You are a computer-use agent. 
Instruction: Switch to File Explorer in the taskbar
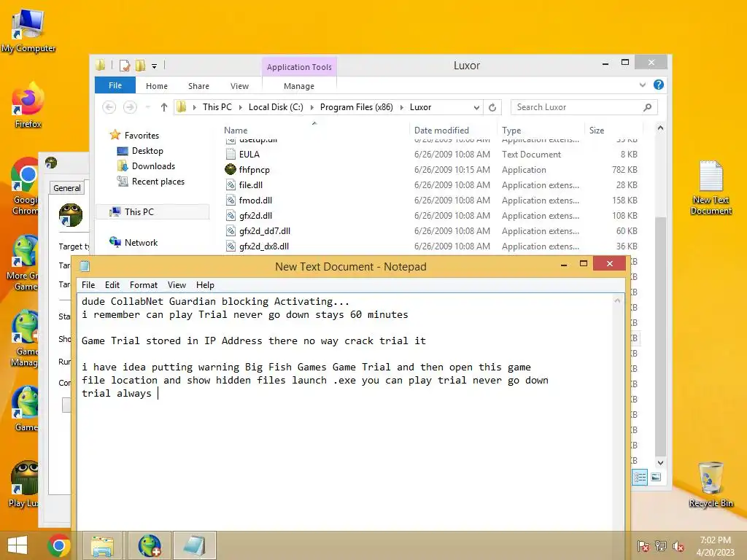pyautogui.click(x=102, y=545)
